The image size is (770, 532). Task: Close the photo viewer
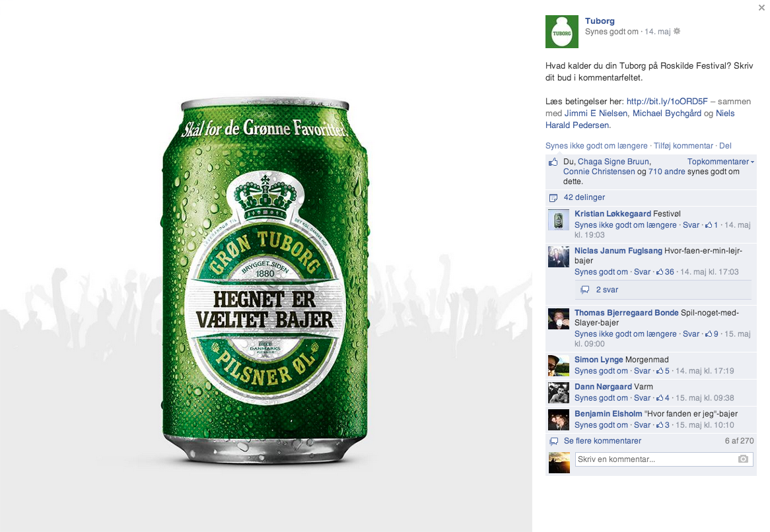pyautogui.click(x=761, y=7)
